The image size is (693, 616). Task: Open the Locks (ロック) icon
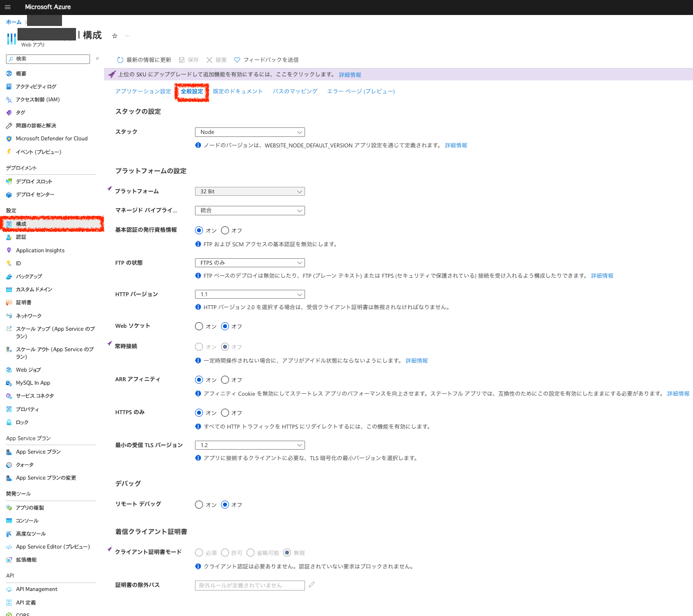click(9, 422)
